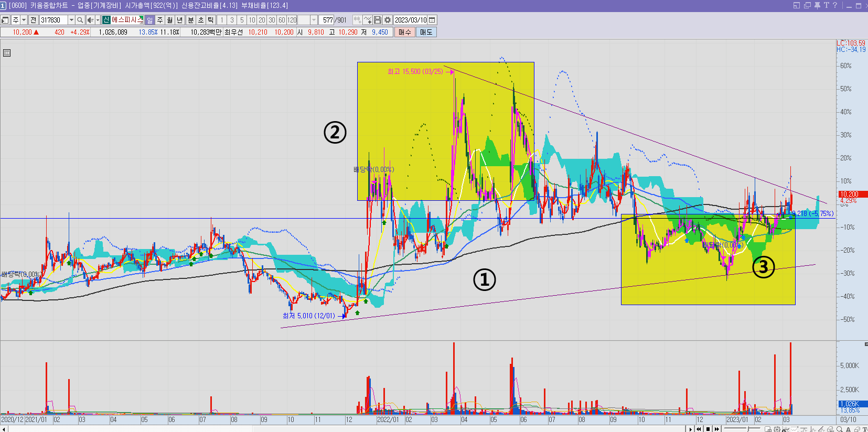Click the 매도 sell button
The image size is (868, 432).
tap(426, 32)
